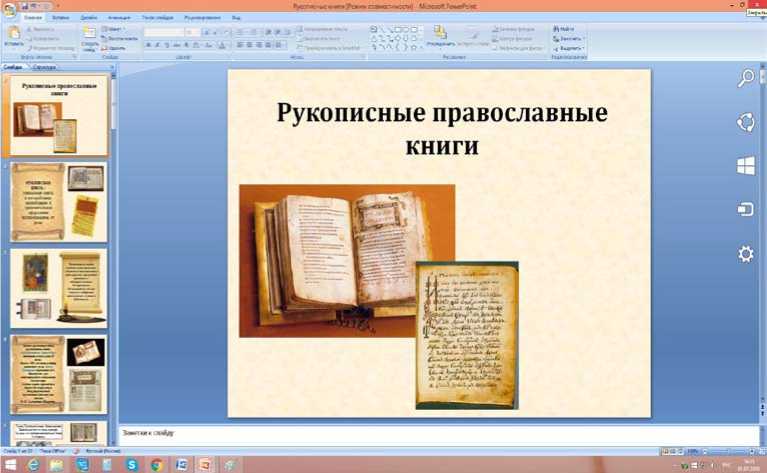
Task: Select the second slide thumbnail with scroll
Action: (59, 202)
